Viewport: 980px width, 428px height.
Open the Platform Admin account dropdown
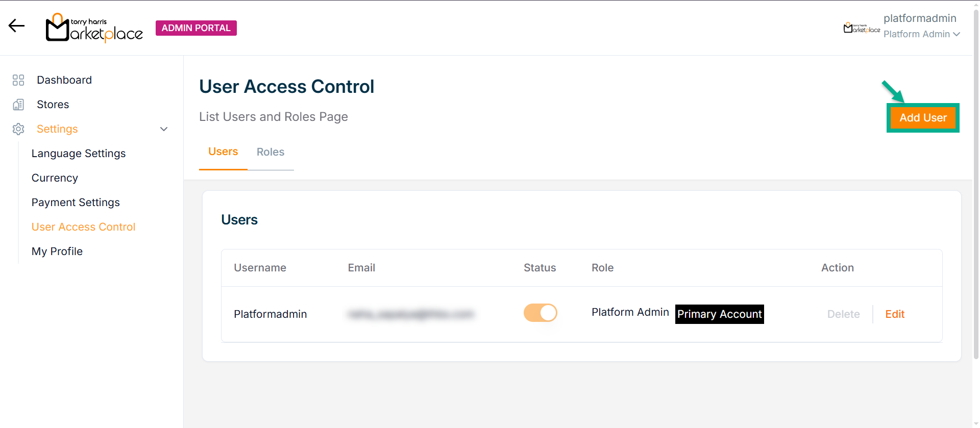[x=922, y=34]
